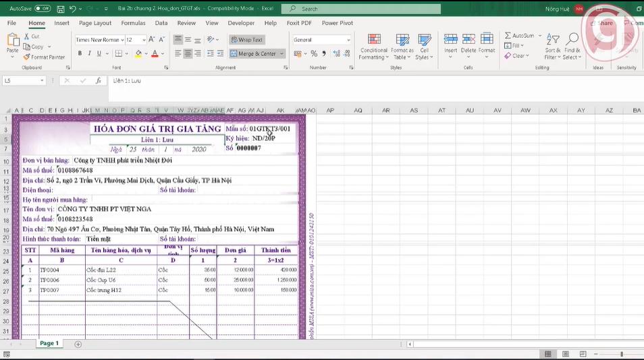Screen dimensions: 644x360
Task: Open the Formulas ribbon tab
Action: [x=133, y=23]
